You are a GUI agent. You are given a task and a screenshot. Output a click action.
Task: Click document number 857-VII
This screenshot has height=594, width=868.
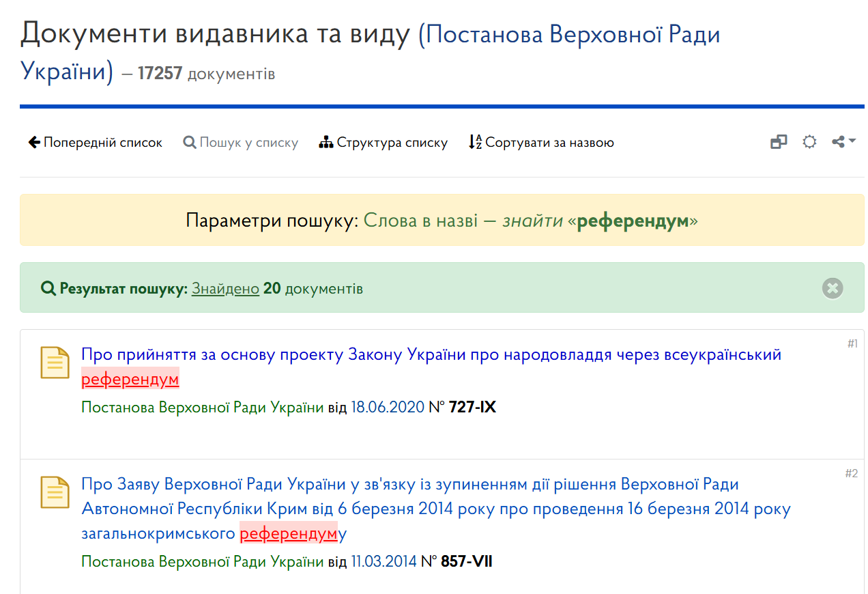tap(466, 562)
